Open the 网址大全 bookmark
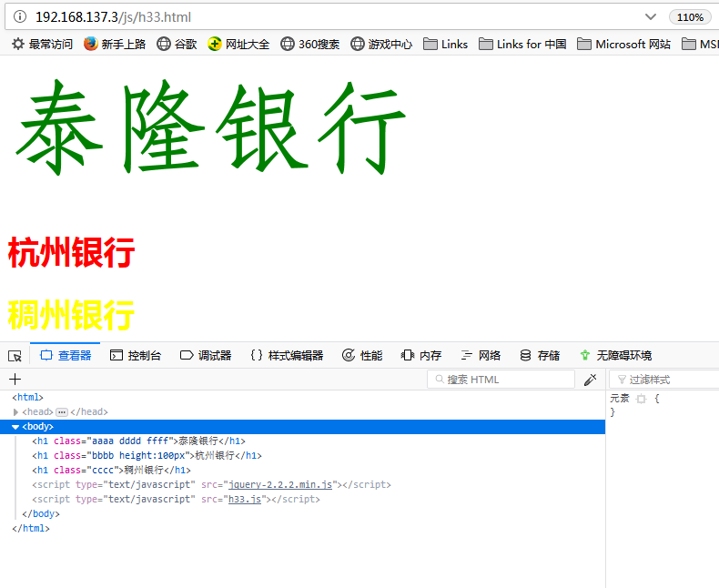The image size is (719, 588). click(238, 44)
